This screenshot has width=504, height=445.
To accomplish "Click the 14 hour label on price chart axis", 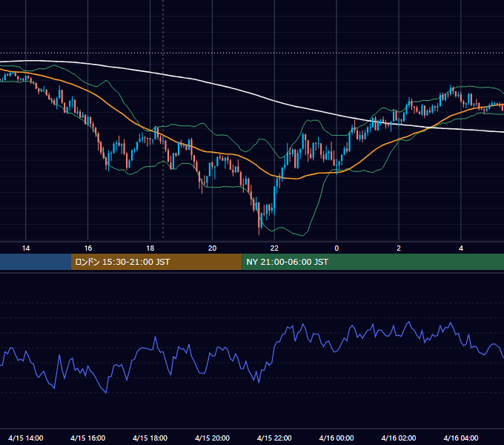I will click(x=26, y=248).
